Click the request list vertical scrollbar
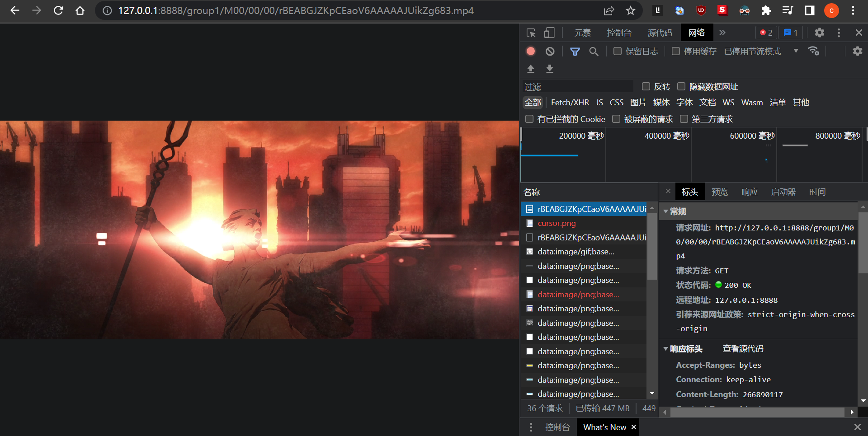 (652, 246)
